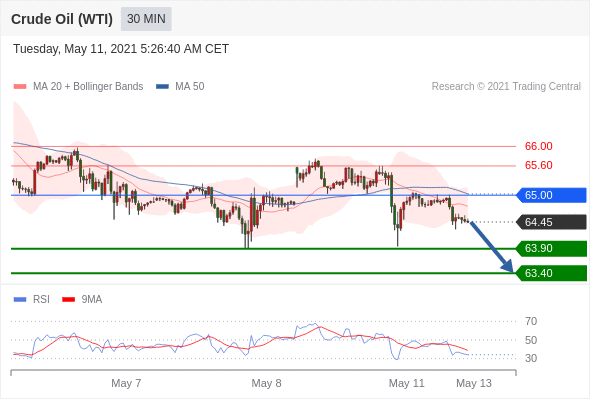Image resolution: width=590 pixels, height=400 pixels.
Task: Click the 65.60 resistance level label
Action: tap(538, 165)
